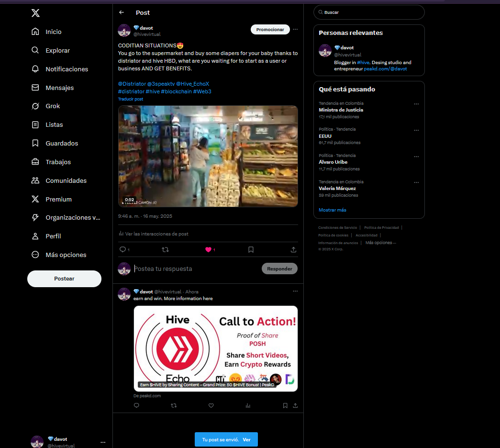Open Mensajes in the sidebar
Screen dimensions: 500x448
point(53,88)
